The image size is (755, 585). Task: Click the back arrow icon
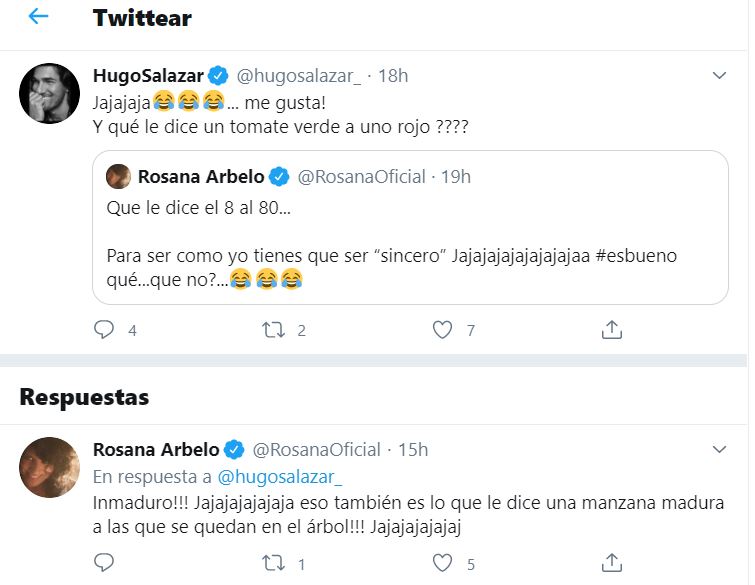pos(38,17)
